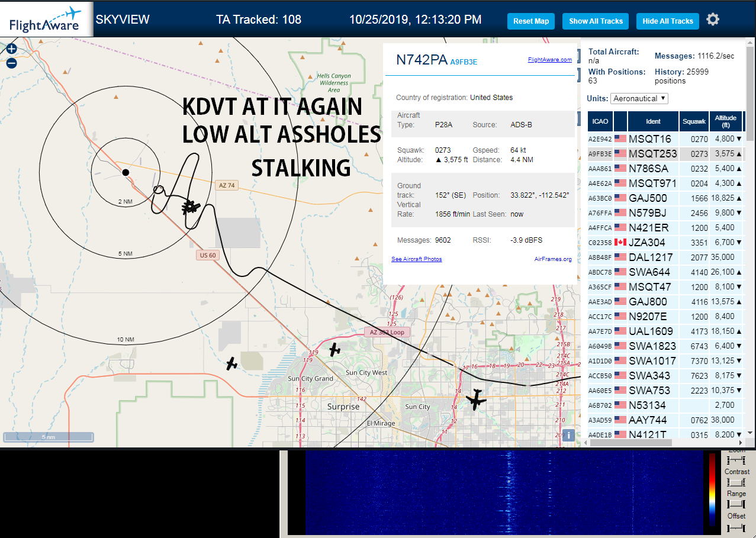
Task: Click Canada flag in the JZA304 row
Action: click(x=620, y=242)
